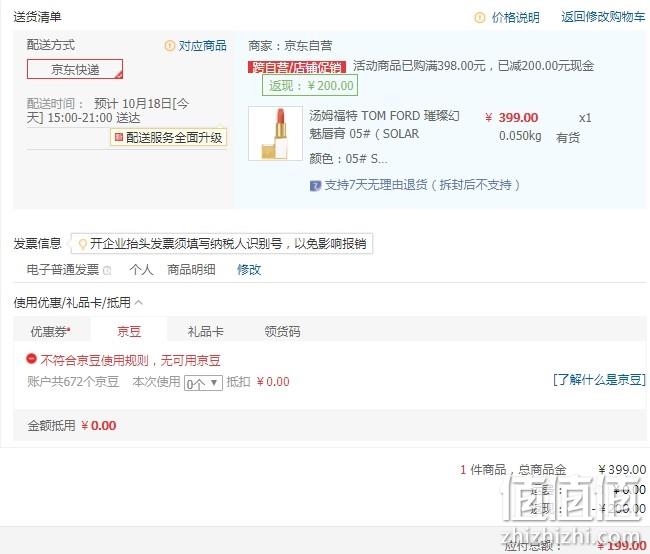This screenshot has width=650, height=554.
Task: Click the 有货 stock status text
Action: coord(568,137)
